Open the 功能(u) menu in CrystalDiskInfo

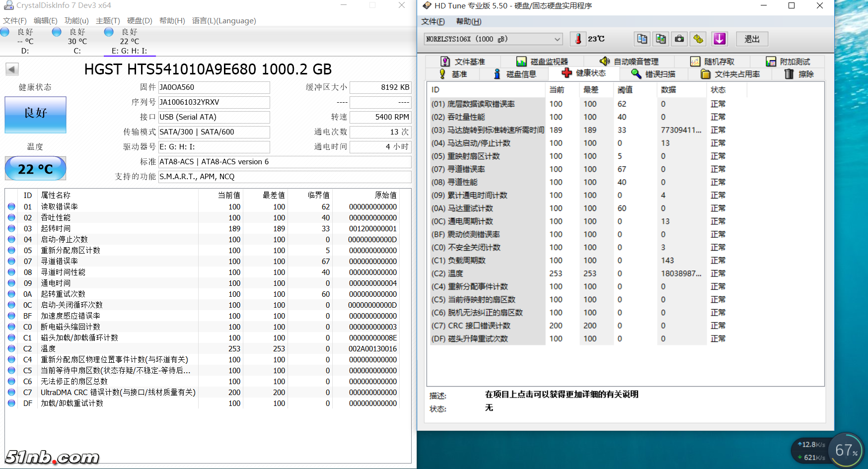pyautogui.click(x=76, y=21)
